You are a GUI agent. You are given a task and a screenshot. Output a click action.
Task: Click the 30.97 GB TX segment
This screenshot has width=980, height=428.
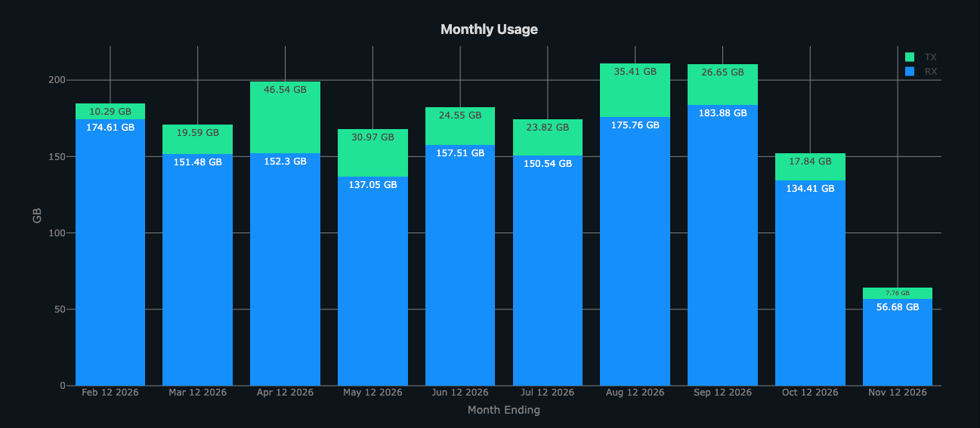[x=373, y=153]
